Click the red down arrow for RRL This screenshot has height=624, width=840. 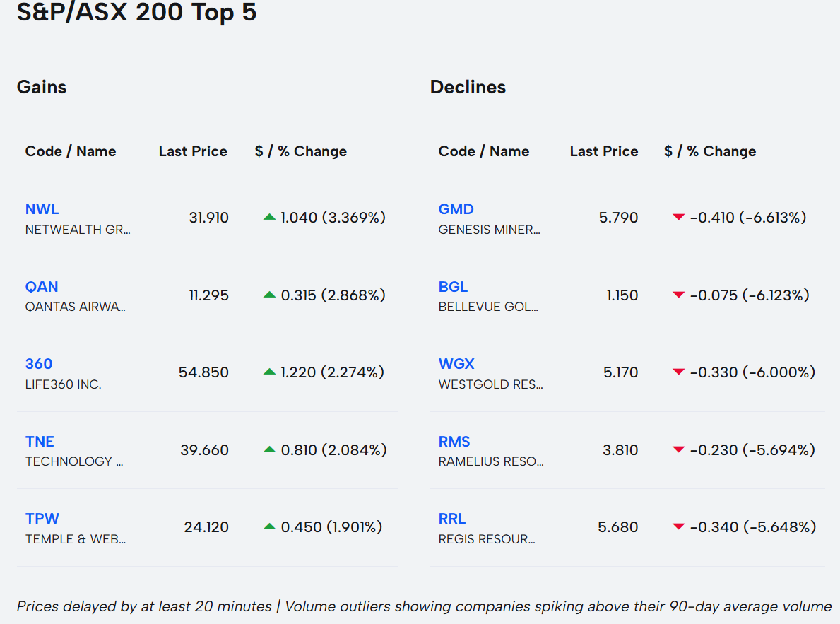[678, 526]
